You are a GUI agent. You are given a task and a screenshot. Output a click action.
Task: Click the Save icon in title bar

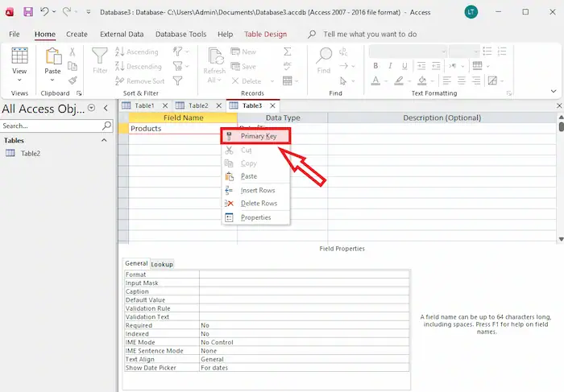click(28, 12)
